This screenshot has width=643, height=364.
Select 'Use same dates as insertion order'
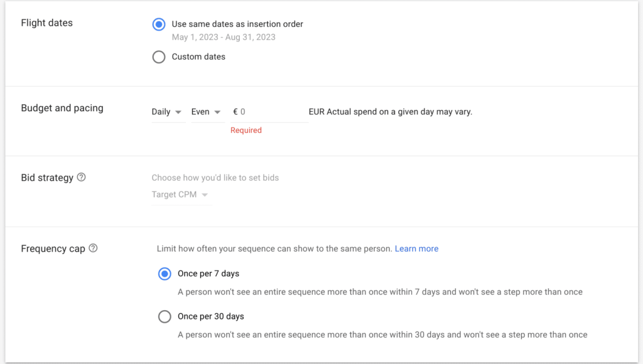coord(159,24)
